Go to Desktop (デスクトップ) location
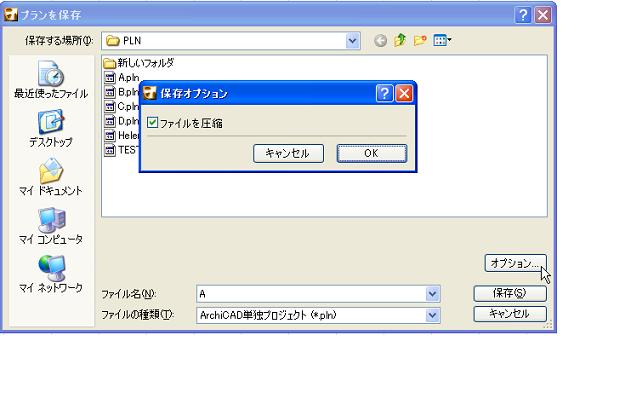This screenshot has width=640, height=400. (50, 129)
